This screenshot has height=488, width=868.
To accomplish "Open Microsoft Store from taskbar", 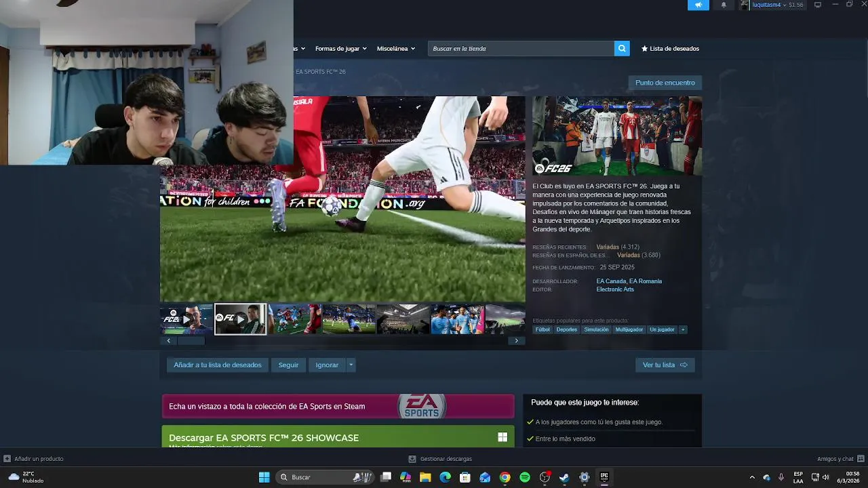I will 465,477.
